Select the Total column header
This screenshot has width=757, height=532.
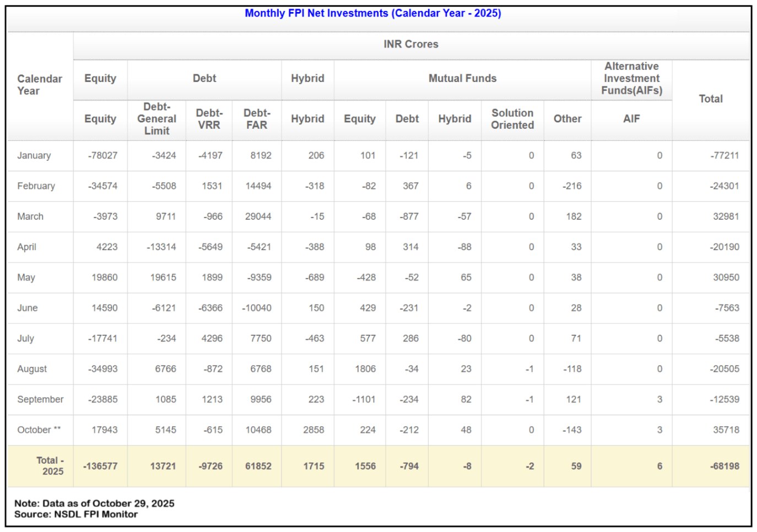710,99
